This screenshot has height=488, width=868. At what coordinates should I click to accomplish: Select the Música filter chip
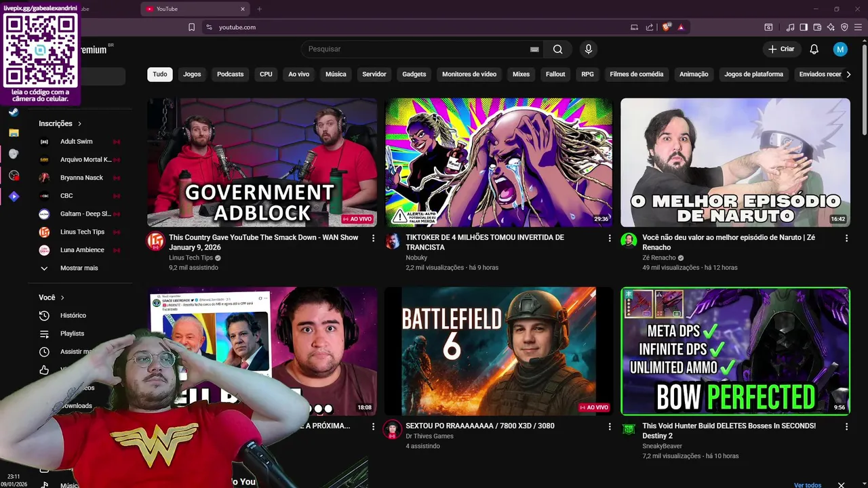(x=336, y=74)
